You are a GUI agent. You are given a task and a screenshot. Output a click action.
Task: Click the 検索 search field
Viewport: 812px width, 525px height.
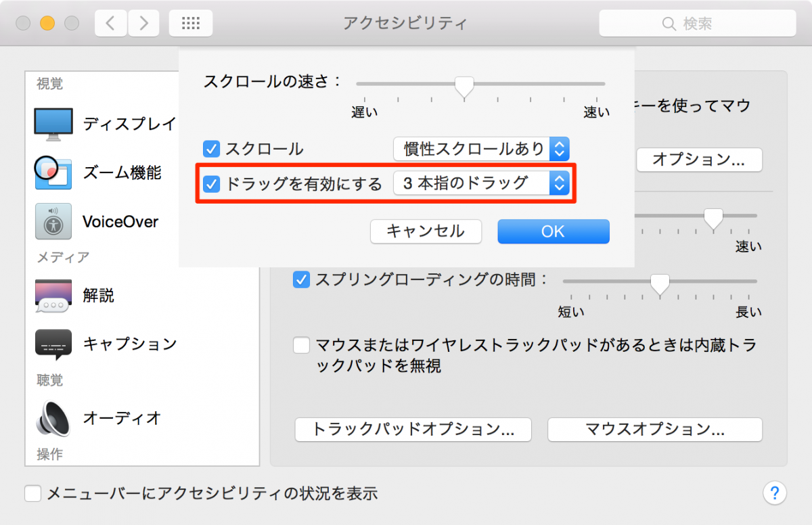(697, 24)
